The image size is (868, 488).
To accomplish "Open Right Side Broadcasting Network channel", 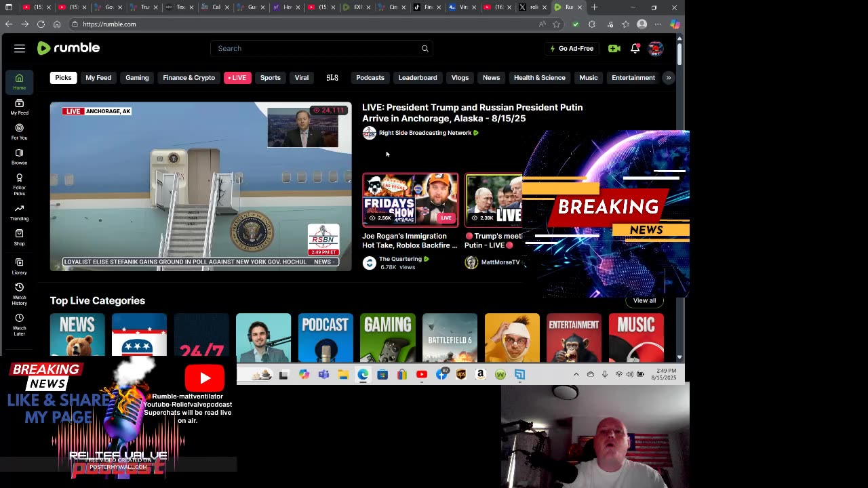I will coord(425,133).
